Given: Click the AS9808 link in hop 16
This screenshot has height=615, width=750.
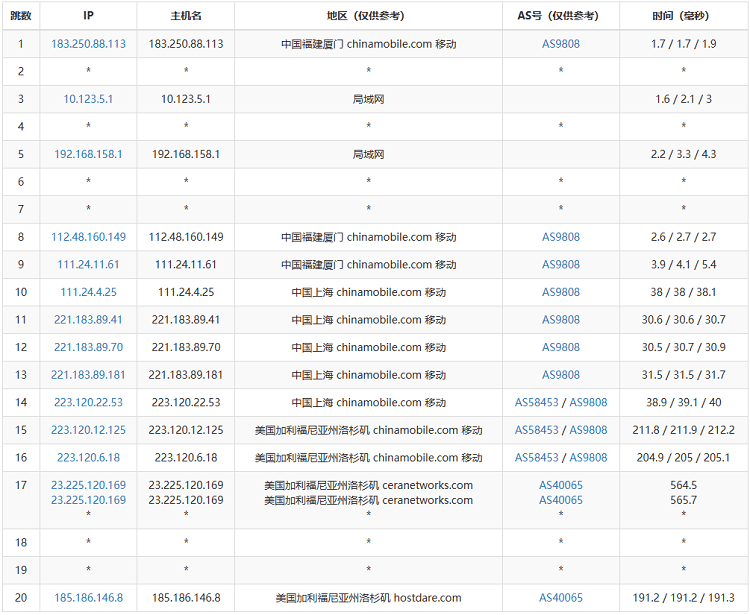Looking at the screenshot, I should click(588, 458).
